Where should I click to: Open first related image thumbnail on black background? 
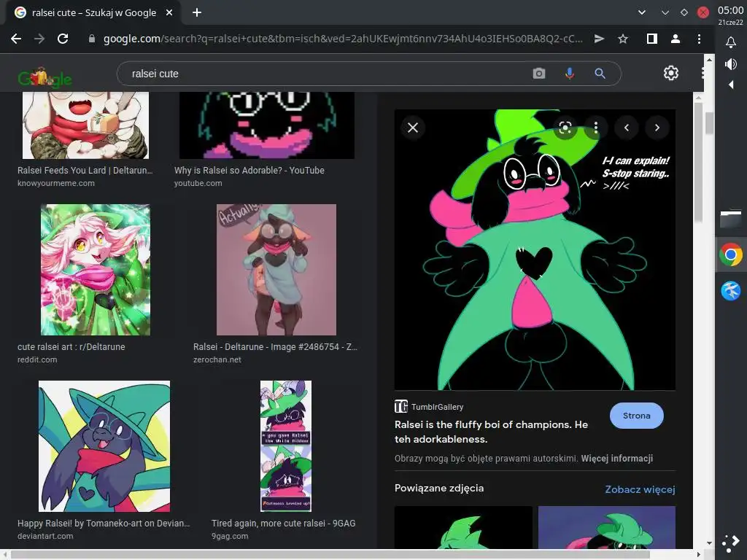click(463, 528)
